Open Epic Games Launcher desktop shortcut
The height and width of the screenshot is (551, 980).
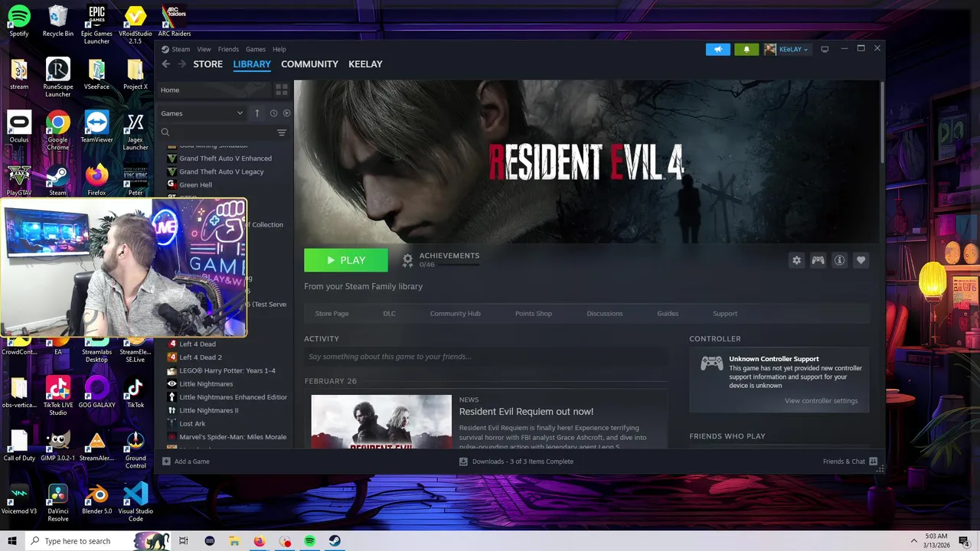point(96,24)
